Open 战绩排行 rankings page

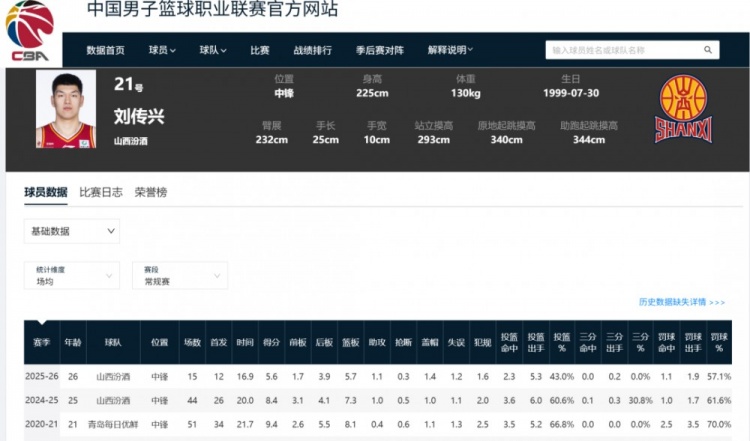pos(312,50)
